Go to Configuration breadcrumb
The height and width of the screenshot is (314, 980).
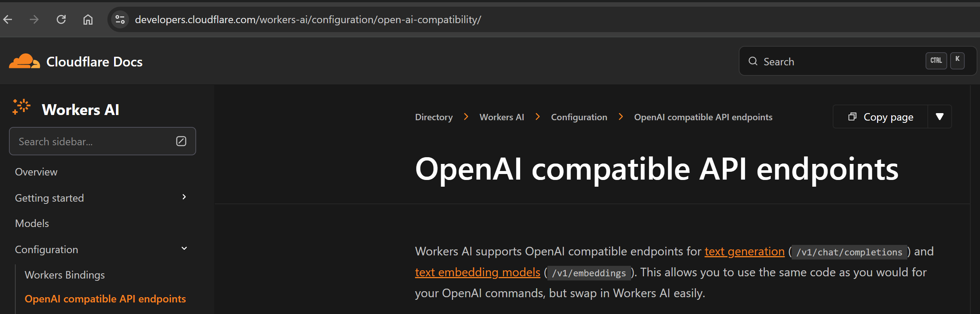[x=579, y=117]
